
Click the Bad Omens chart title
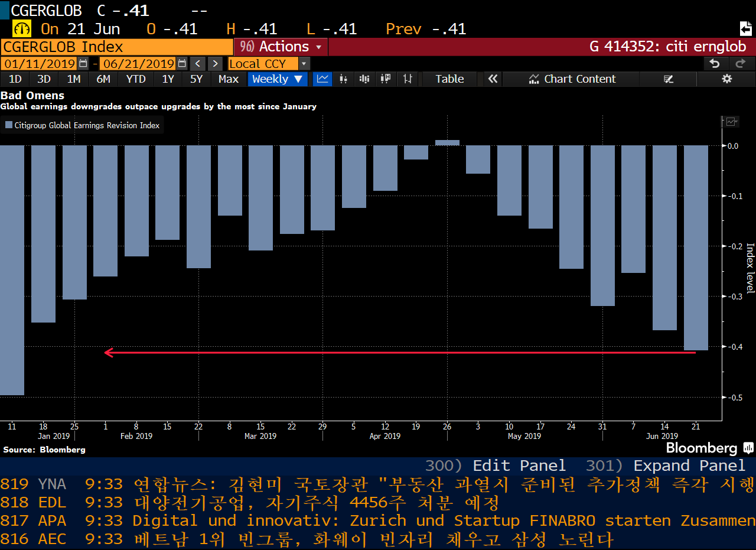(x=32, y=95)
